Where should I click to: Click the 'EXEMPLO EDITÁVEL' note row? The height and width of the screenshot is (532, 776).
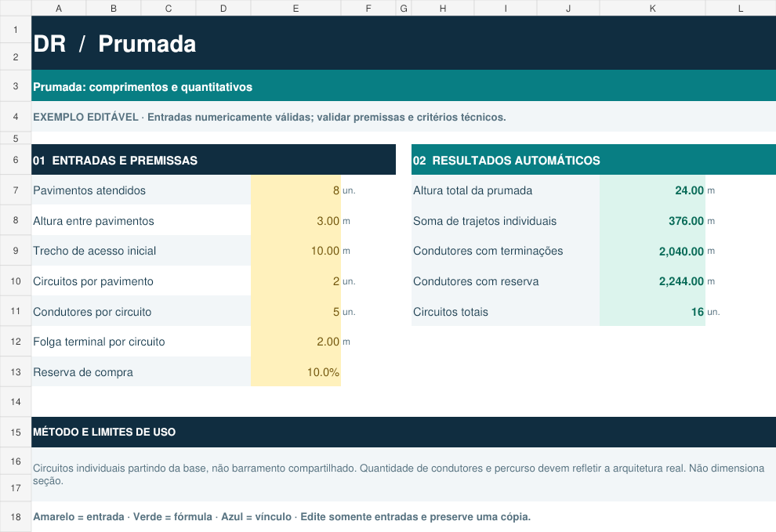click(x=404, y=117)
